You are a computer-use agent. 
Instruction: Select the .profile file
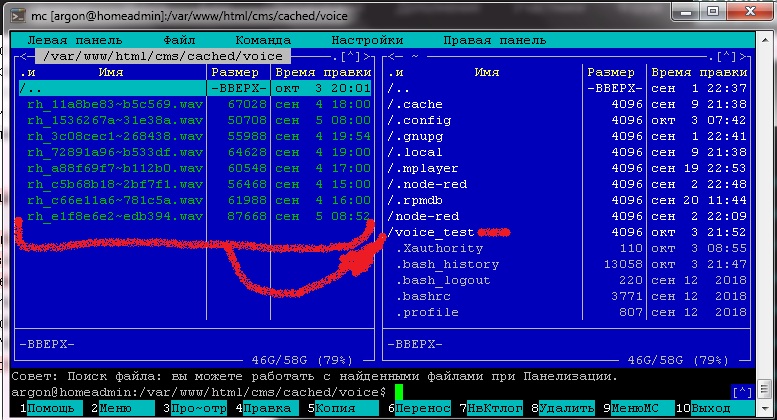click(x=427, y=313)
